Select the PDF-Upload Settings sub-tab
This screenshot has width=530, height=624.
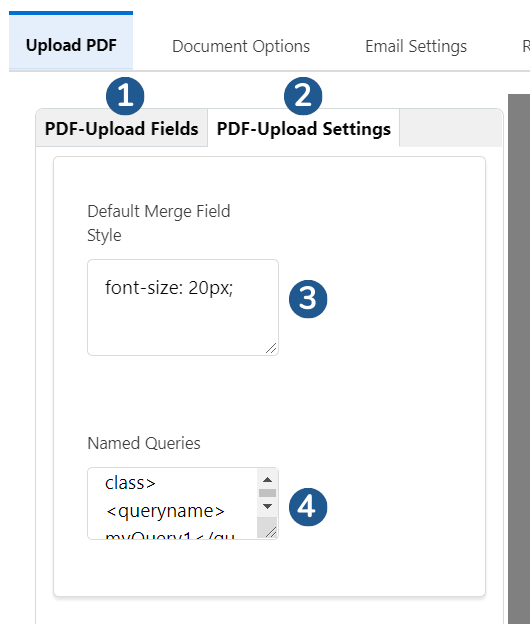(x=304, y=128)
